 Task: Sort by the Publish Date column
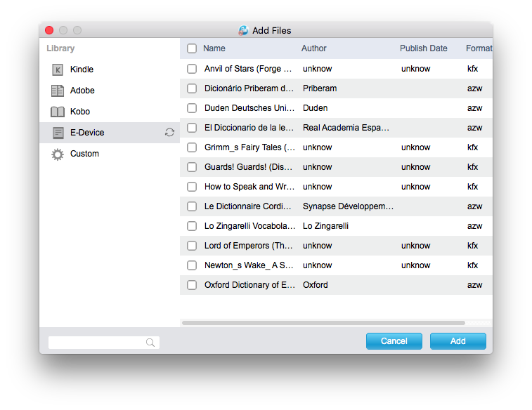point(424,48)
